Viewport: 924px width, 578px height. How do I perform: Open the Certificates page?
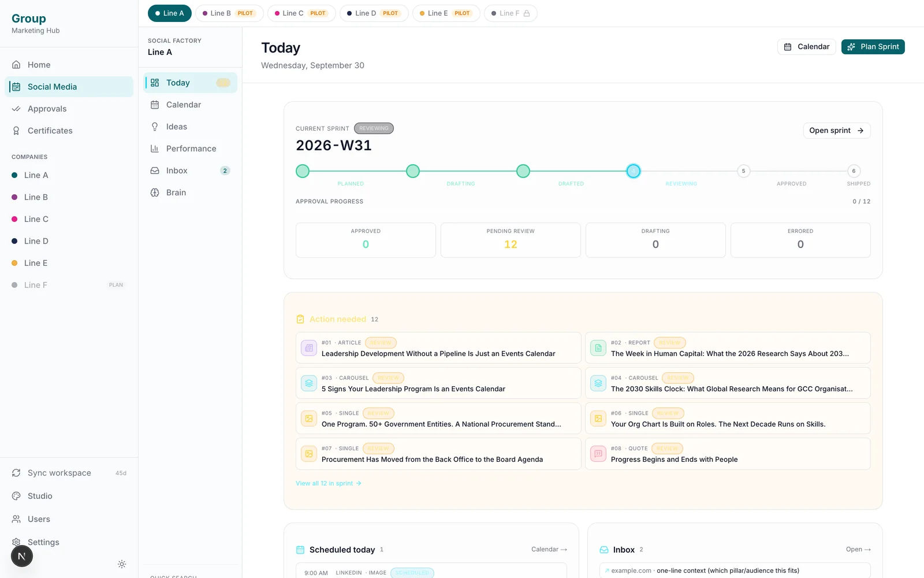click(69, 131)
